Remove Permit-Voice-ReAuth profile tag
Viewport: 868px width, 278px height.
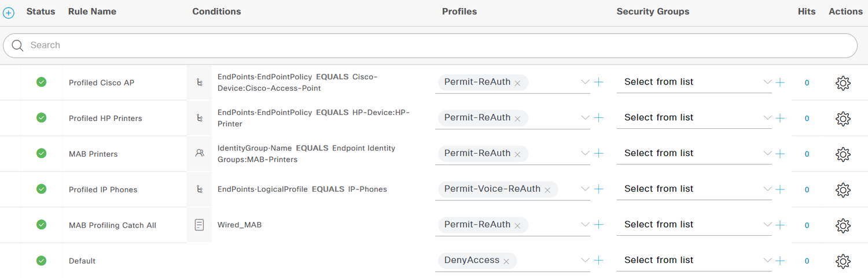pos(547,190)
